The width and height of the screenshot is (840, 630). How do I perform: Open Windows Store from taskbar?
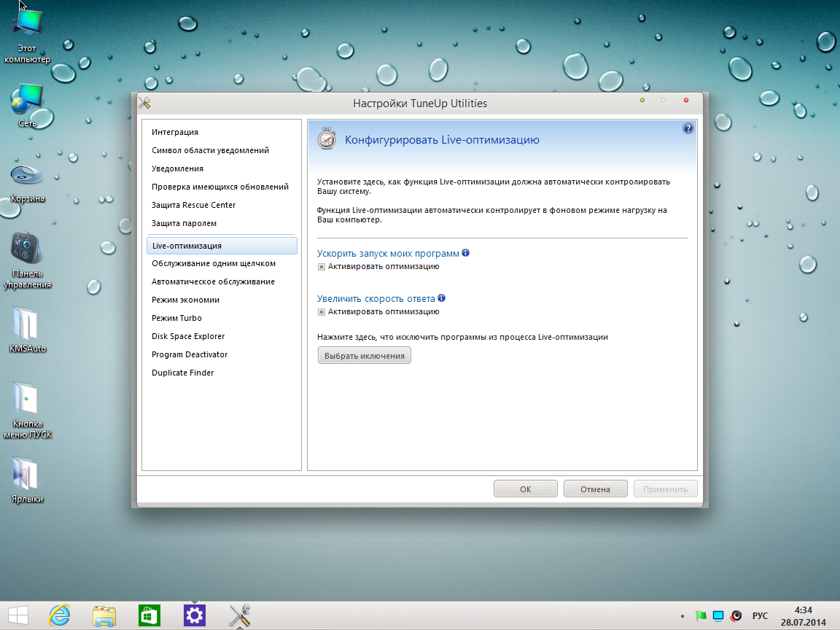tap(149, 615)
